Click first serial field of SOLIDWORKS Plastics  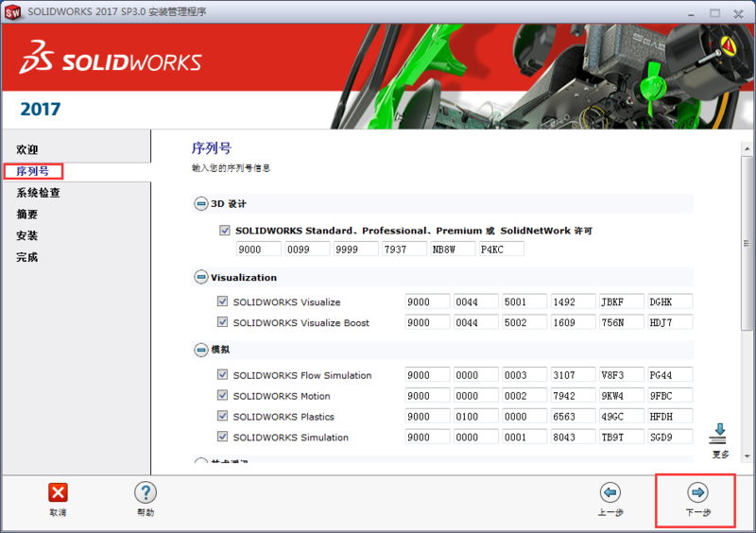(427, 417)
